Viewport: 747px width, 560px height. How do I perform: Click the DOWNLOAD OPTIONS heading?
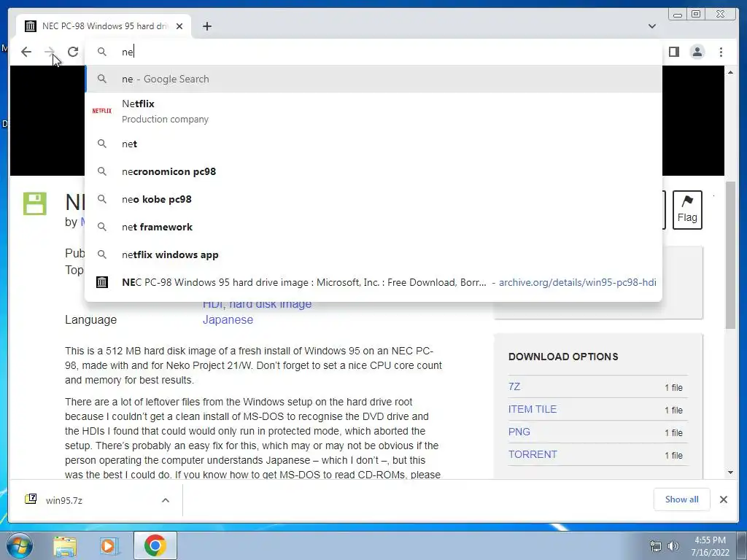click(563, 357)
